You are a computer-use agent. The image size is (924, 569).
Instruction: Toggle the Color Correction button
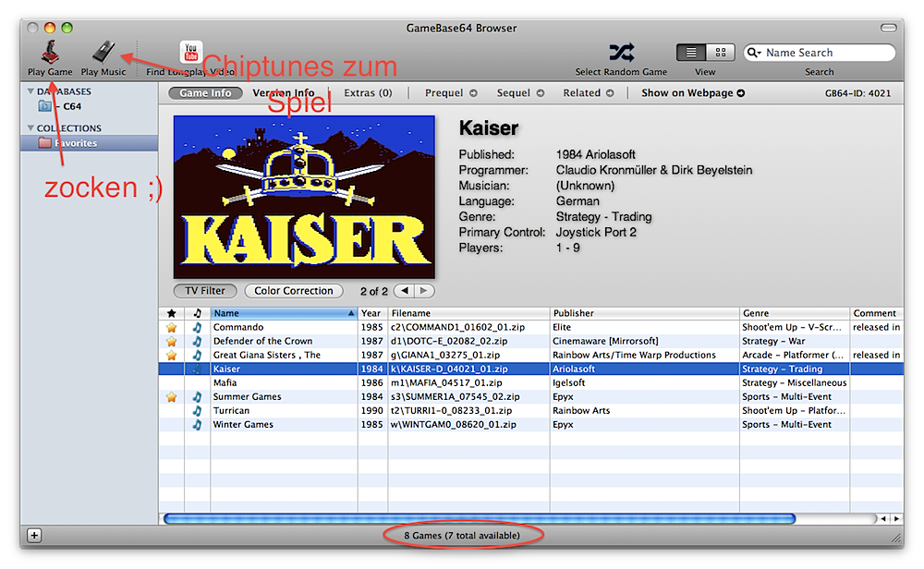click(x=294, y=291)
